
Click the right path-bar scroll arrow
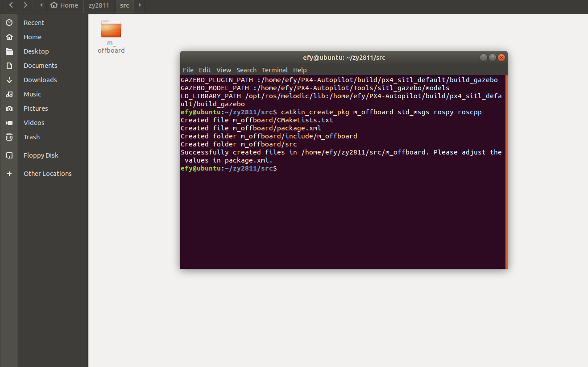tap(139, 5)
